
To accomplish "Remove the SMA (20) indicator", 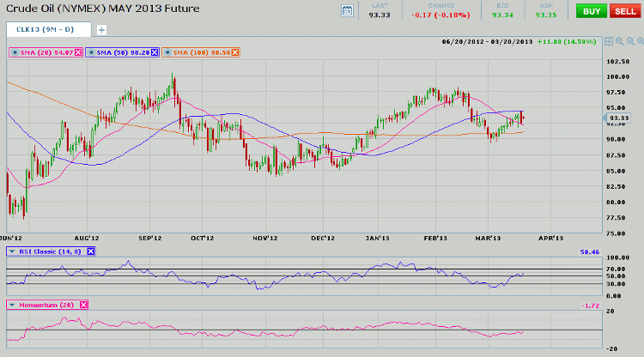I will [79, 53].
